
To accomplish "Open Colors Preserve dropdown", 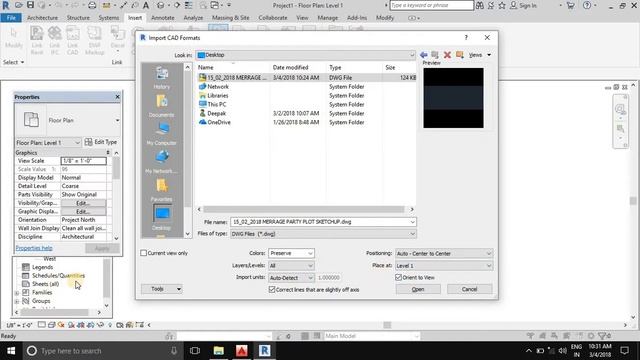I will pyautogui.click(x=291, y=253).
